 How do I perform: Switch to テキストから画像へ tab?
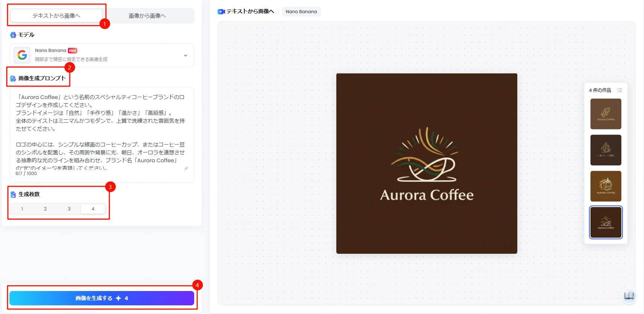click(x=56, y=16)
